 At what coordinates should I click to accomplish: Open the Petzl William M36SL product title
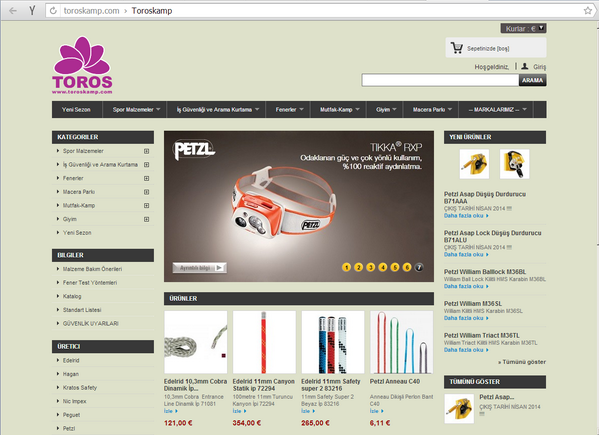(x=473, y=304)
